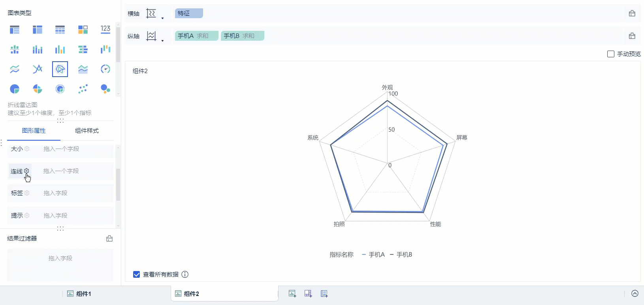Image resolution: width=644 pixels, height=305 pixels.
Task: Click the add chart component icon
Action: [292, 294]
